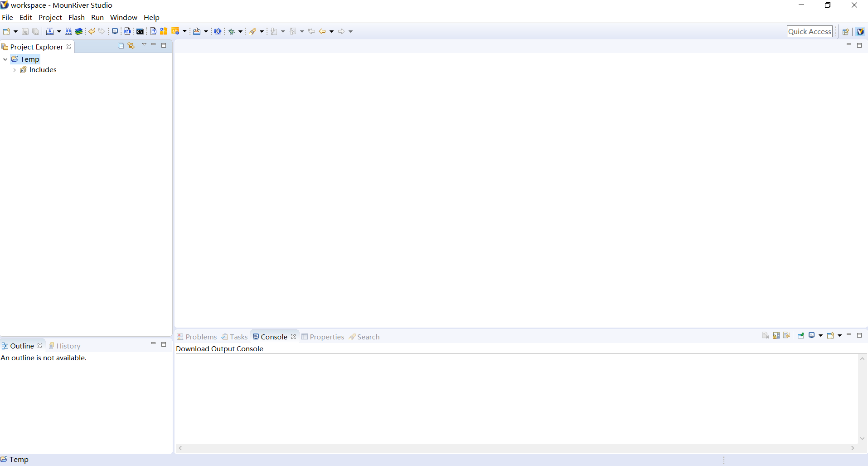The height and width of the screenshot is (466, 868).
Task: Click the Save All toolbar icon
Action: [x=35, y=31]
